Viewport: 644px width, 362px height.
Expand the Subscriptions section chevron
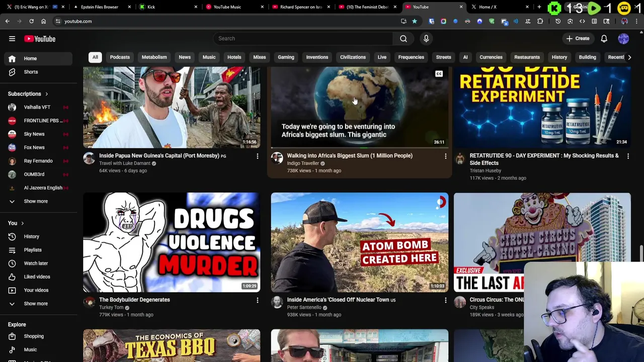pos(47,94)
